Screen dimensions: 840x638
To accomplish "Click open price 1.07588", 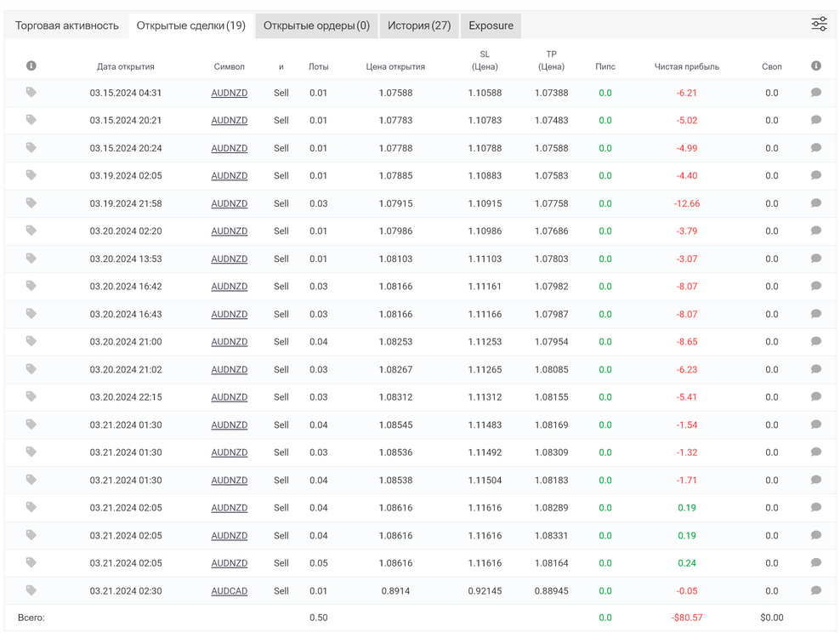I will pyautogui.click(x=395, y=93).
